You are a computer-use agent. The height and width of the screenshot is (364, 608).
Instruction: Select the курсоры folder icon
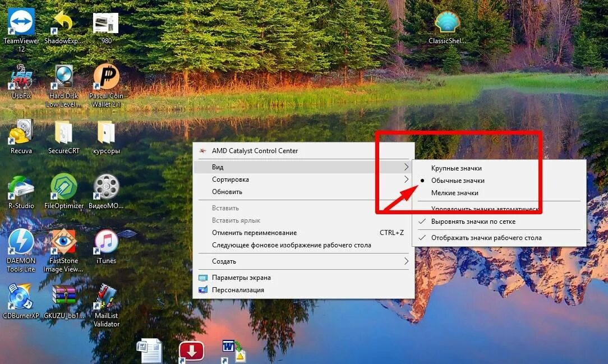[x=106, y=132]
